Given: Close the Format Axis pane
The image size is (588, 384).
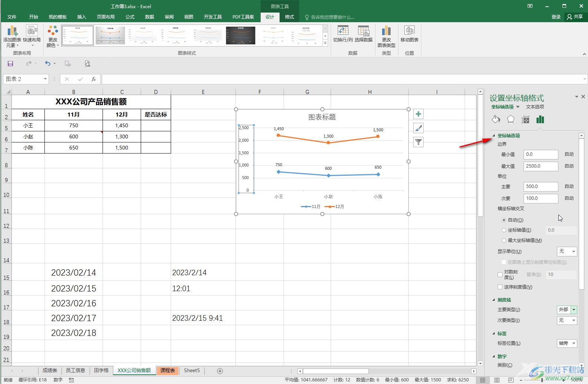Looking at the screenshot, I should (x=583, y=97).
